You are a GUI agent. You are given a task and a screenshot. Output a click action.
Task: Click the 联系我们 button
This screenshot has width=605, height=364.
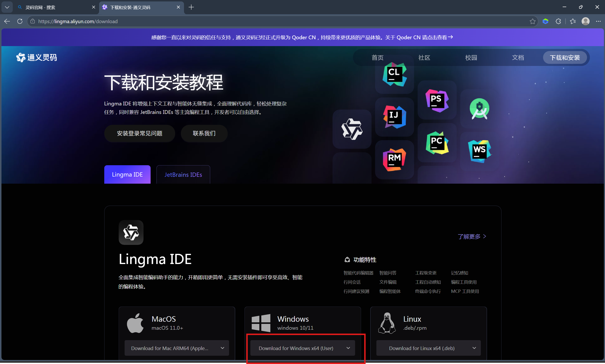pos(204,134)
